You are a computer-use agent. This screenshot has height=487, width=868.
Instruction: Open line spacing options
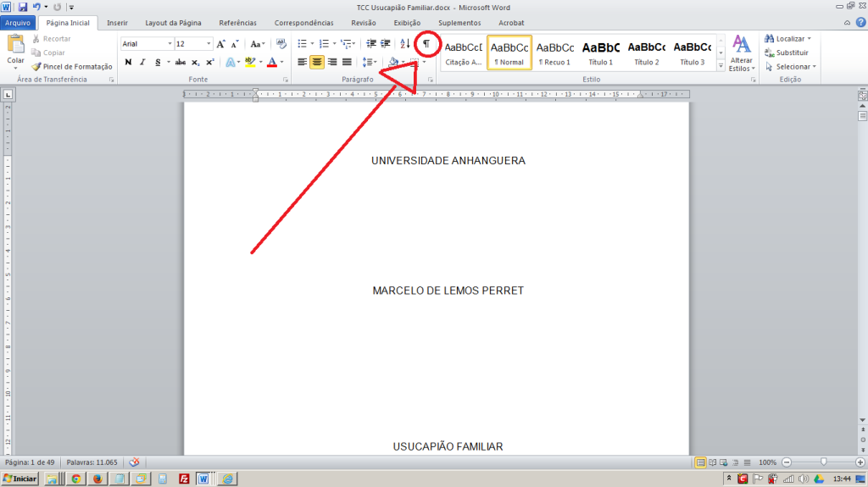coord(368,62)
